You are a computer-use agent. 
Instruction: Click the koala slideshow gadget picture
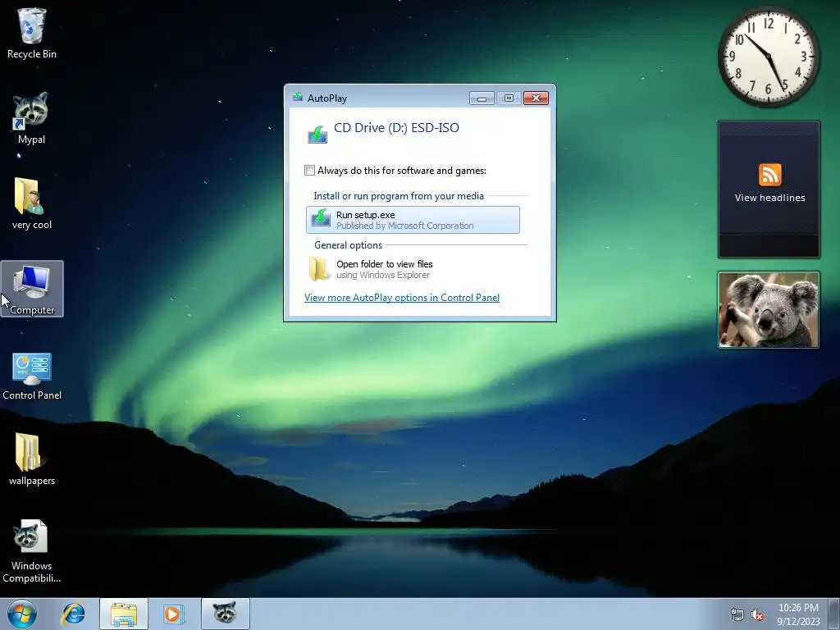769,309
